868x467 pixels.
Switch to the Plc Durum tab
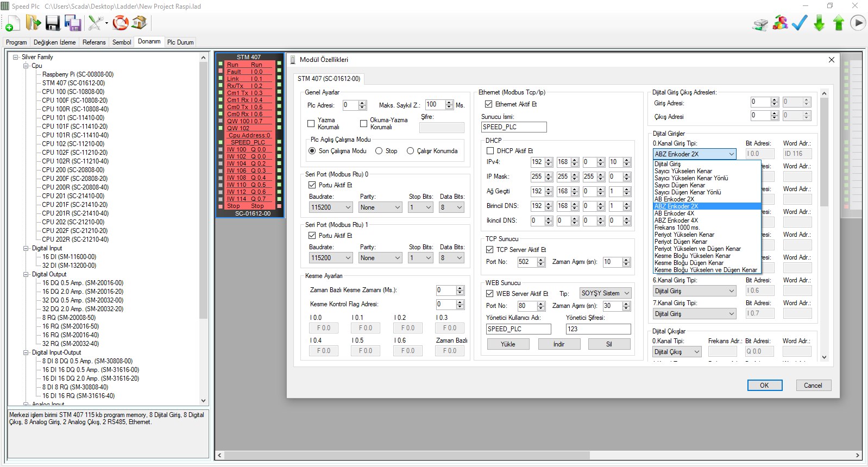180,42
